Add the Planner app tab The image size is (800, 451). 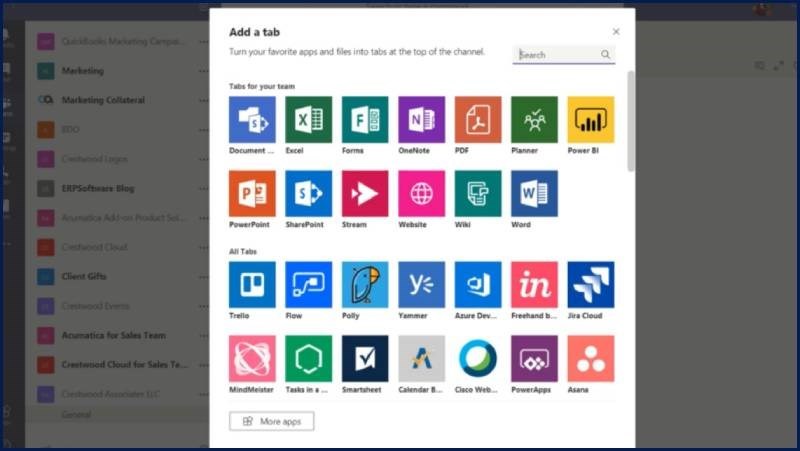534,119
